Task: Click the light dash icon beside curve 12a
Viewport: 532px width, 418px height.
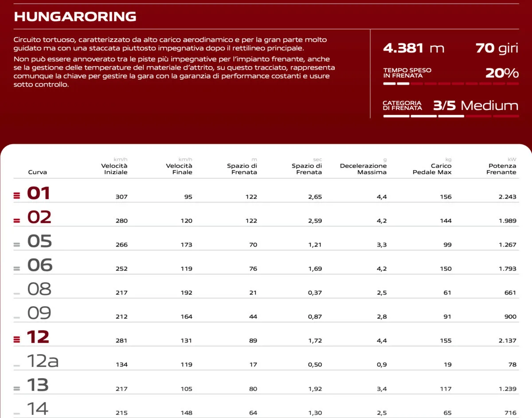Action: tap(17, 366)
